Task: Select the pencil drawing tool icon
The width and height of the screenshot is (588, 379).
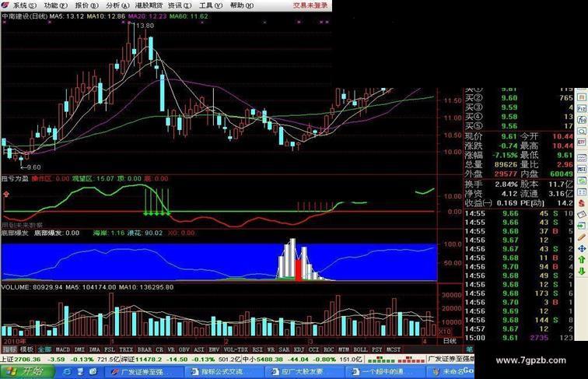Action: point(581,237)
